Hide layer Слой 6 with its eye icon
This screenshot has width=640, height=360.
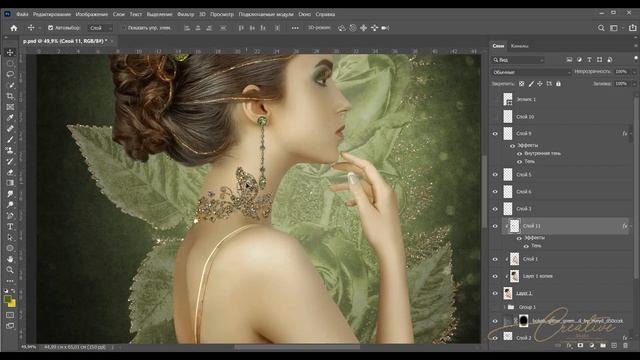pyautogui.click(x=495, y=192)
